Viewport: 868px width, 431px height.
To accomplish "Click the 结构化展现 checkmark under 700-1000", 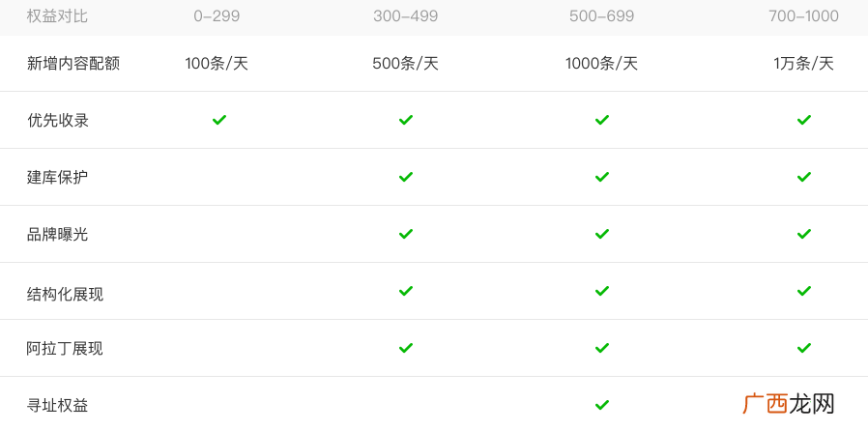I will coord(804,291).
